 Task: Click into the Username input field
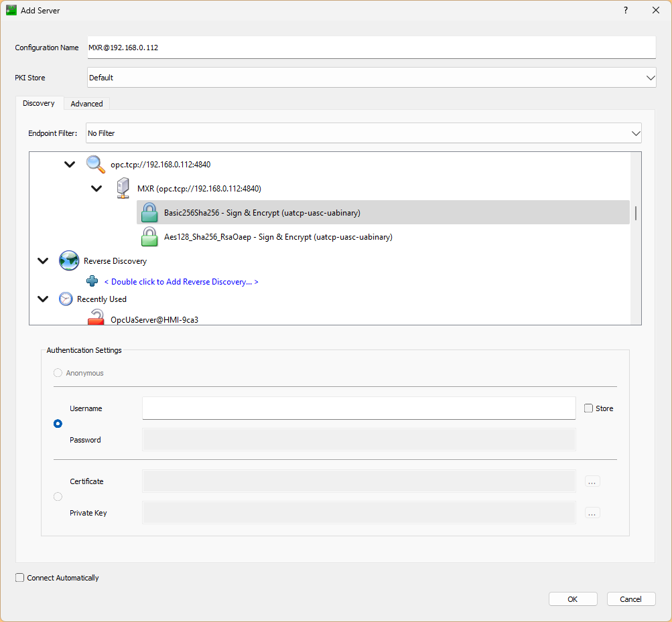[x=358, y=408]
